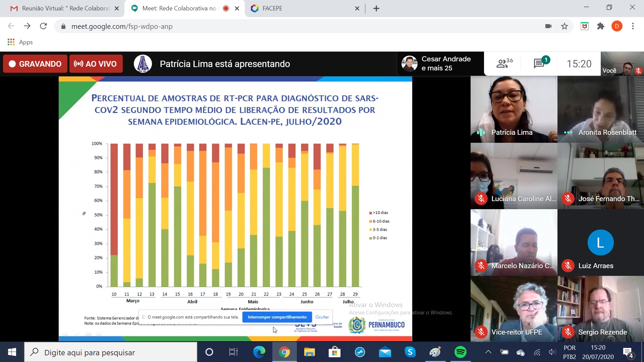644x362 pixels.
Task: Click the AO VIVO live indicator
Action: (96, 64)
